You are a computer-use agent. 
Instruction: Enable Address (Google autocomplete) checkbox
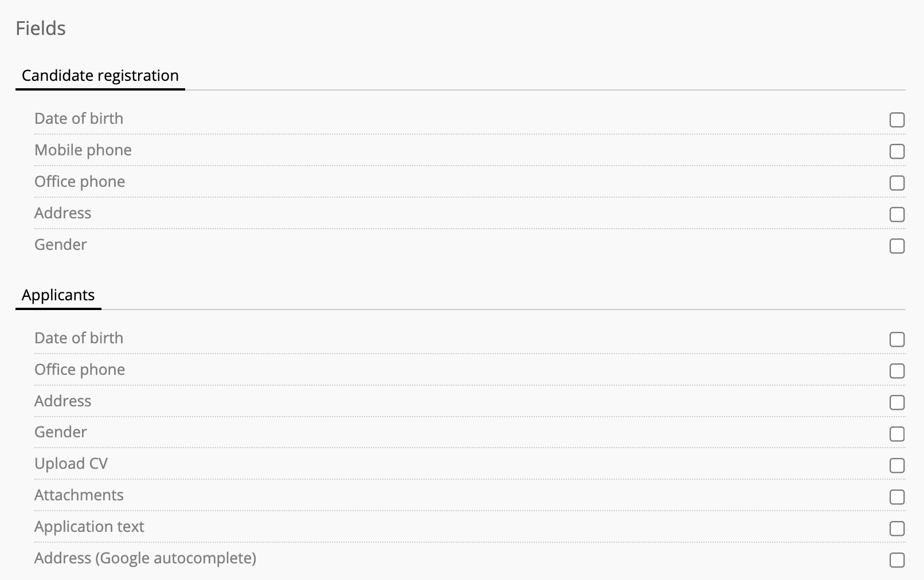pos(897,560)
